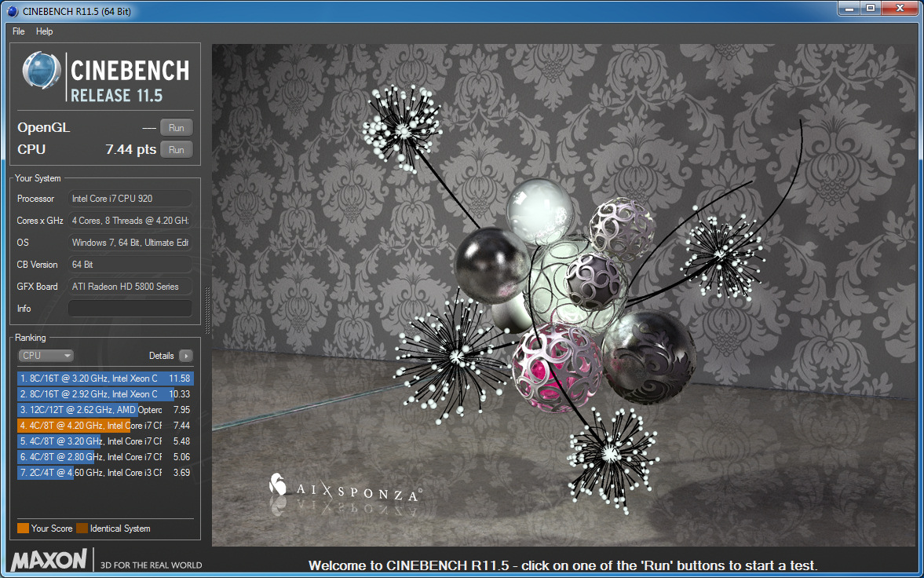Open the Help menu

click(45, 31)
